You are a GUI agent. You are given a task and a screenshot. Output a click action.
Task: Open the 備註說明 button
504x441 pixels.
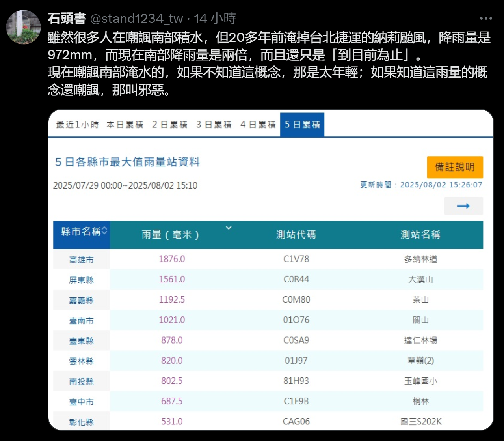click(455, 167)
